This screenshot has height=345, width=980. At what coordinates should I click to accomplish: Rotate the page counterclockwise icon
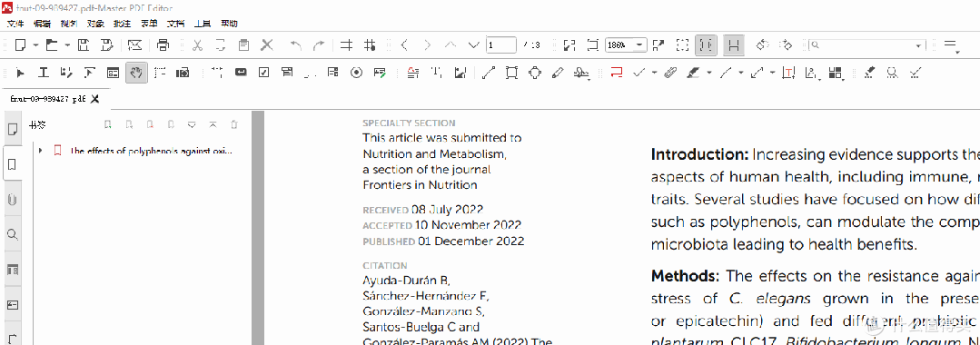[x=762, y=45]
